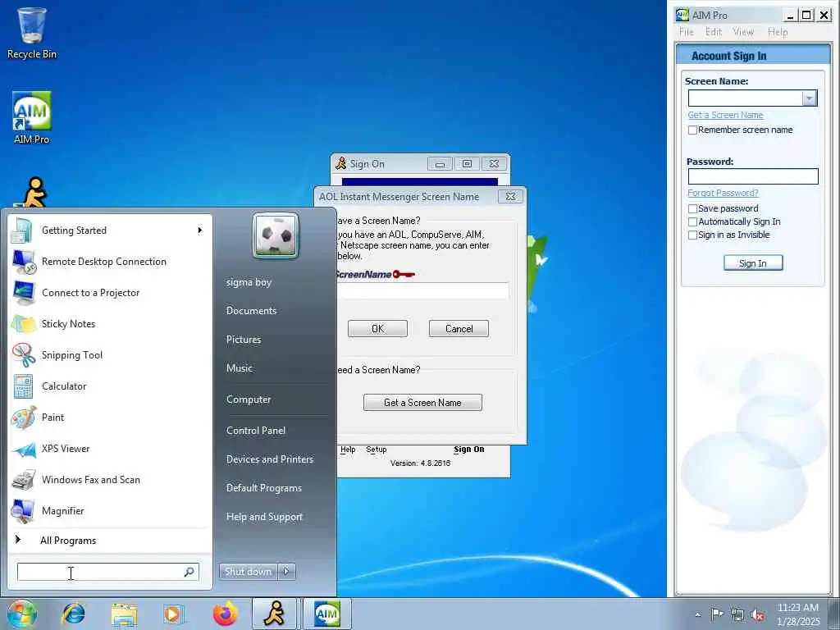Open Computer from Start menu
The width and height of the screenshot is (840, 630).
click(249, 399)
